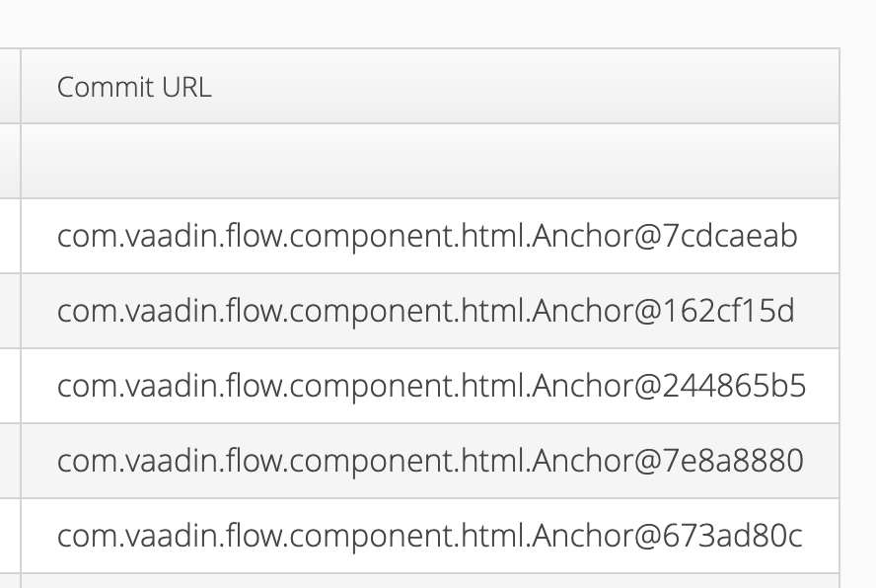876x588 pixels.
Task: Click the cut-off cell left of Anchor@162cf15d
Action: (9, 312)
